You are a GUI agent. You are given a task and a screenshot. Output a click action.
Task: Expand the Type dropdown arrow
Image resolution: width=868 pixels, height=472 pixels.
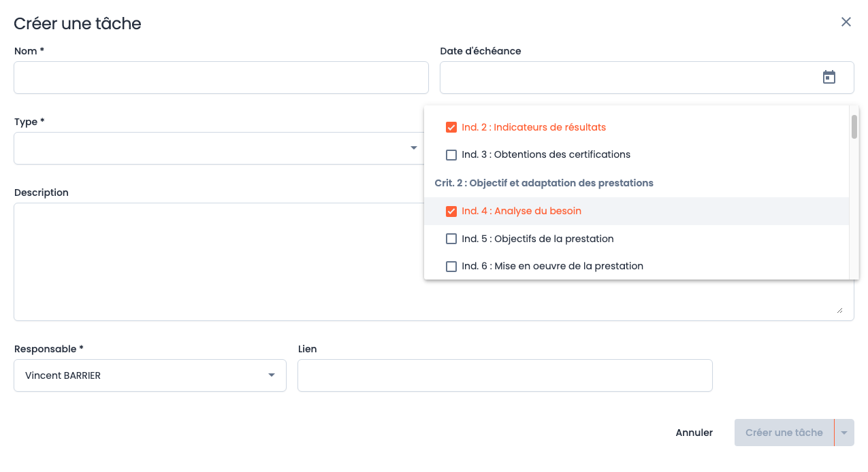pos(413,148)
